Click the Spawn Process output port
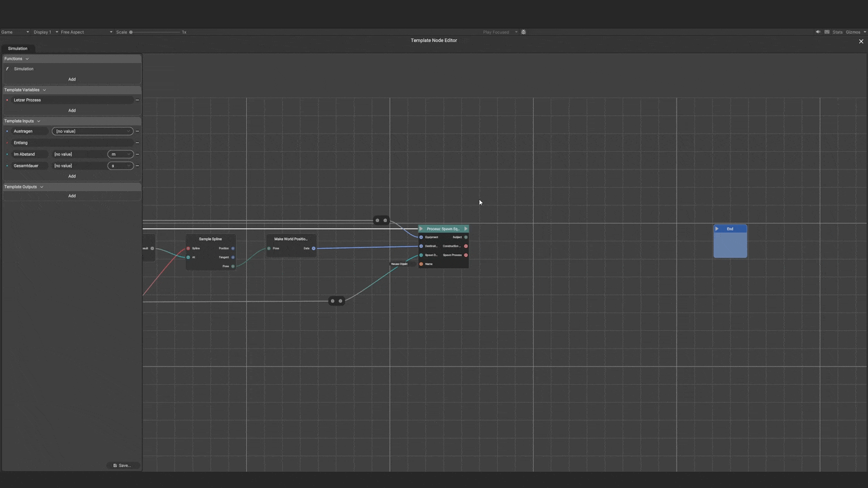This screenshot has height=488, width=868. 466,255
